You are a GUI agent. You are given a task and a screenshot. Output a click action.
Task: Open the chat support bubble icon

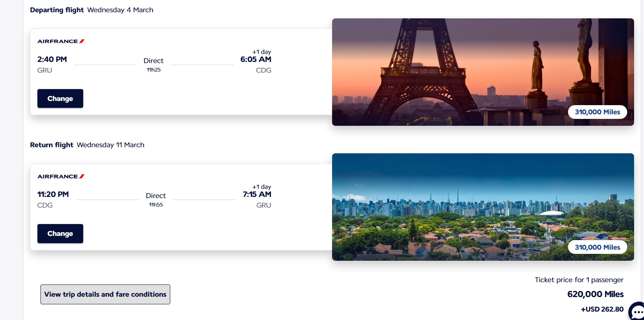[x=637, y=312]
